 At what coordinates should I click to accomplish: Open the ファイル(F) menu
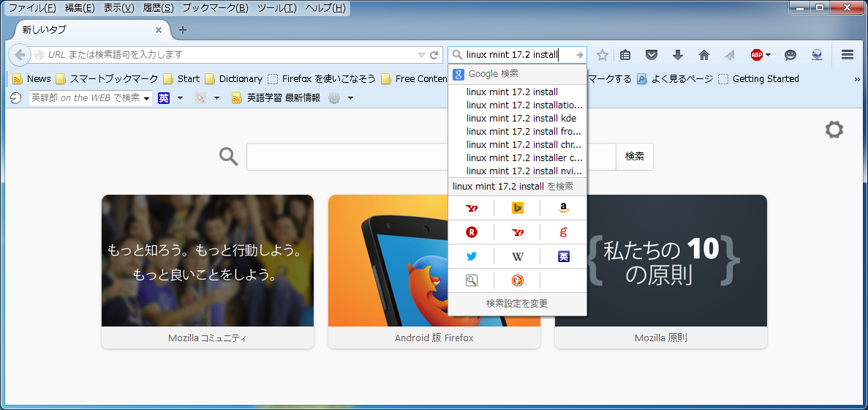pos(32,8)
